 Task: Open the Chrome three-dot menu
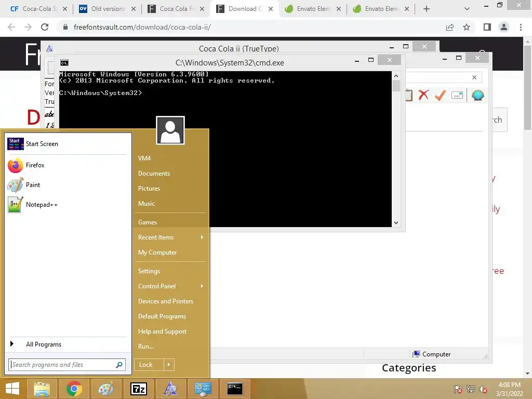coord(521,27)
